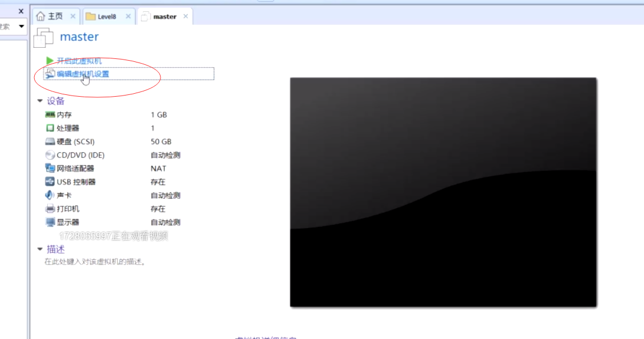Open the 内存 device entry
Image resolution: width=644 pixels, height=339 pixels.
[64, 115]
